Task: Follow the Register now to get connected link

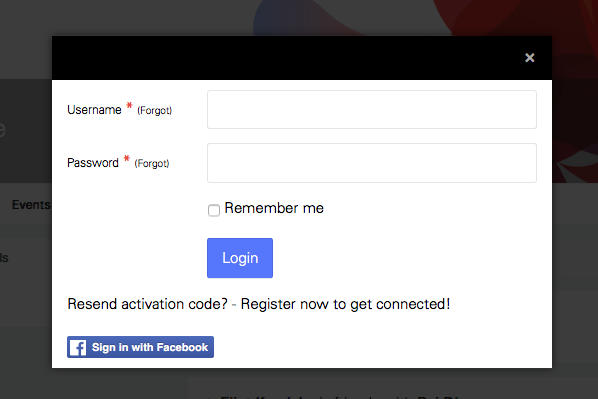Action: [345, 304]
